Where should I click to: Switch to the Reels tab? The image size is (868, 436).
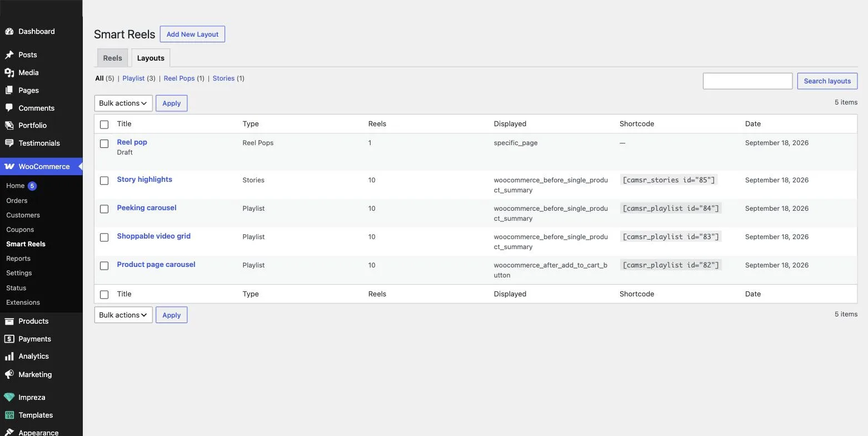112,58
